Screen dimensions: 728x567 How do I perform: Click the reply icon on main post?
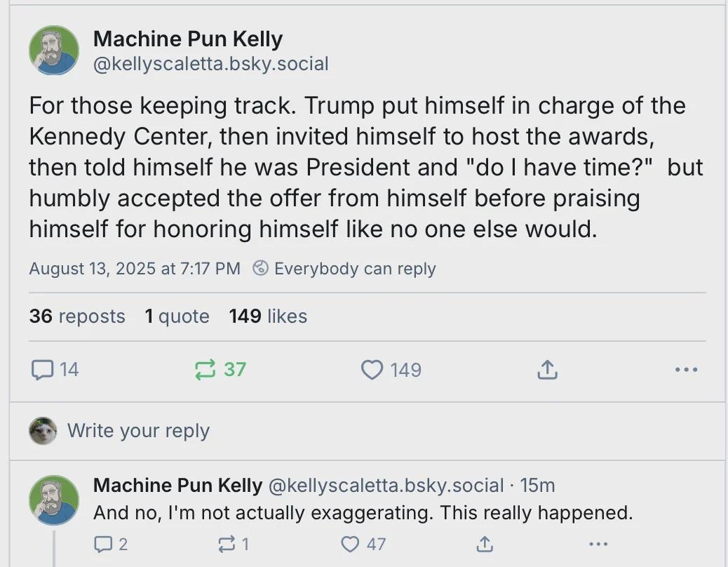(43, 369)
